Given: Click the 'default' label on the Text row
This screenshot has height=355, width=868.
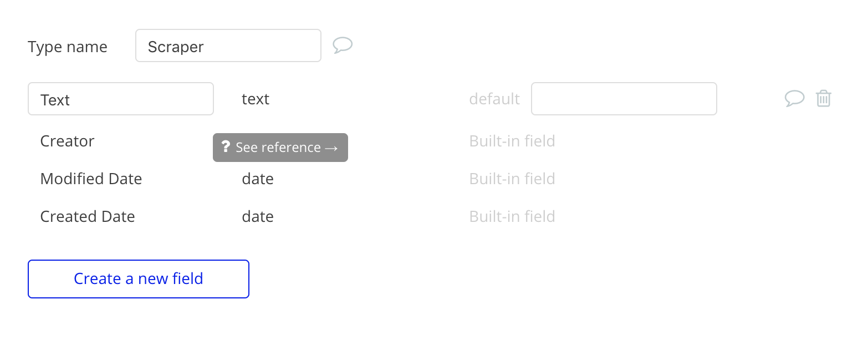Looking at the screenshot, I should [494, 99].
